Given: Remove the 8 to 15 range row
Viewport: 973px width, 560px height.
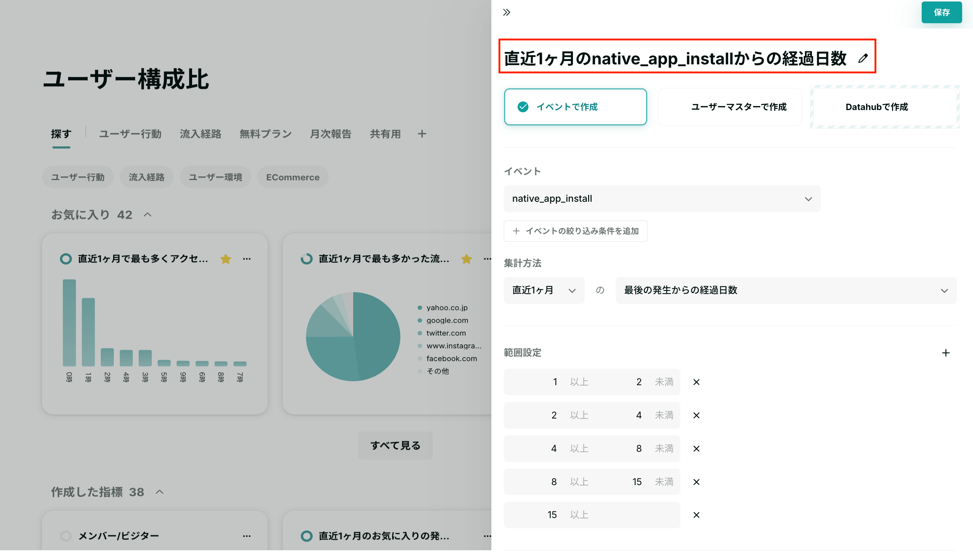Looking at the screenshot, I should pos(696,482).
